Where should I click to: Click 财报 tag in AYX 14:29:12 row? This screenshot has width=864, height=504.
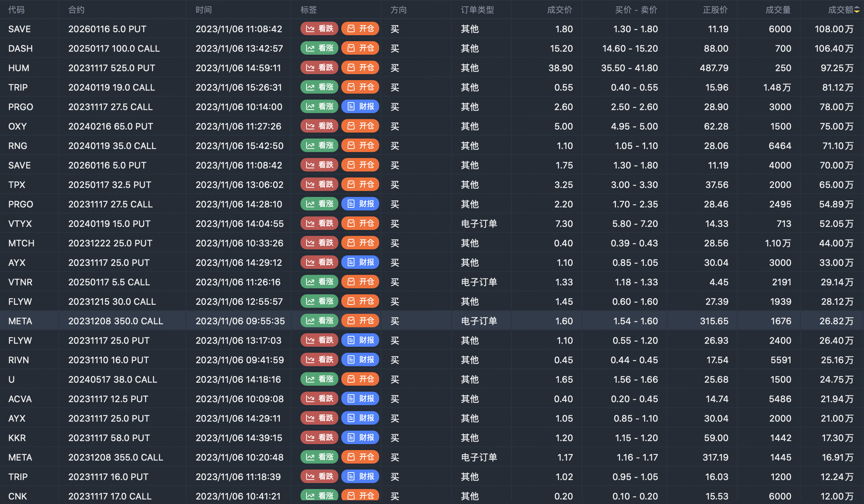(360, 262)
